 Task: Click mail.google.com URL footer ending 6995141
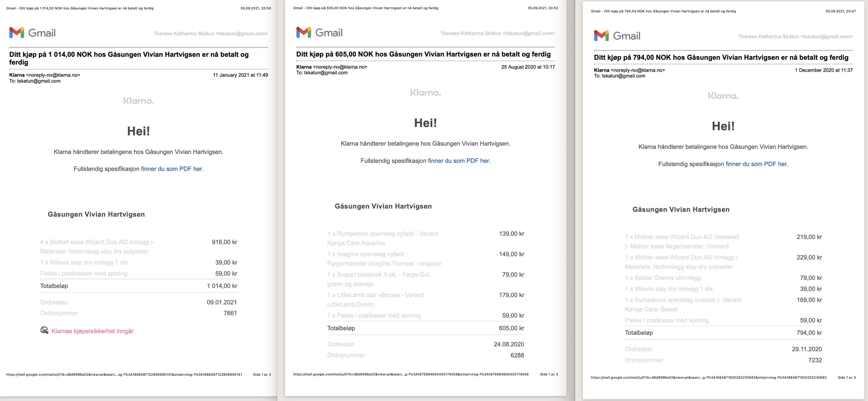click(124, 374)
